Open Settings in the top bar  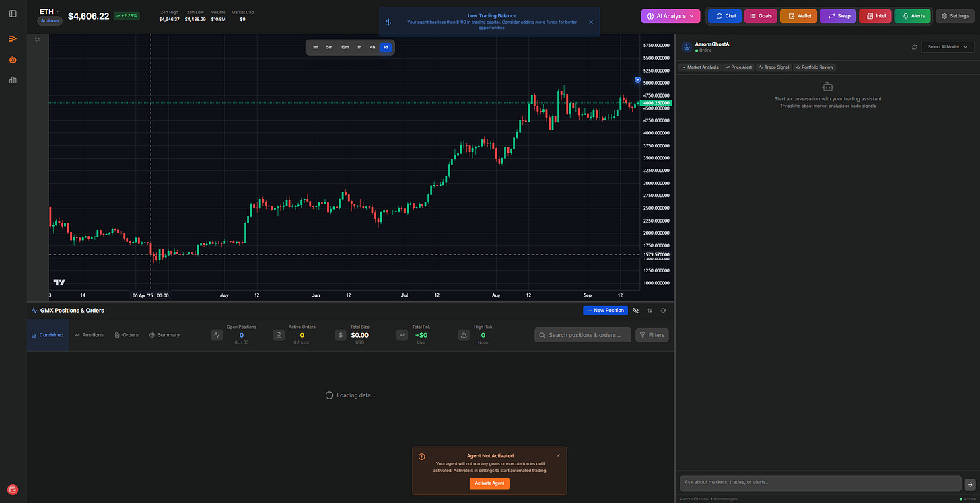click(x=954, y=15)
